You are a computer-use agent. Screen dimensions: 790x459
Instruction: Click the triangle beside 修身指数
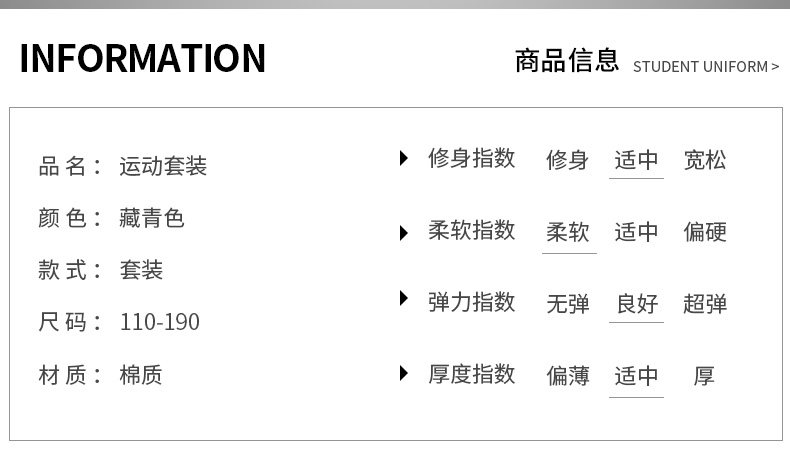404,158
